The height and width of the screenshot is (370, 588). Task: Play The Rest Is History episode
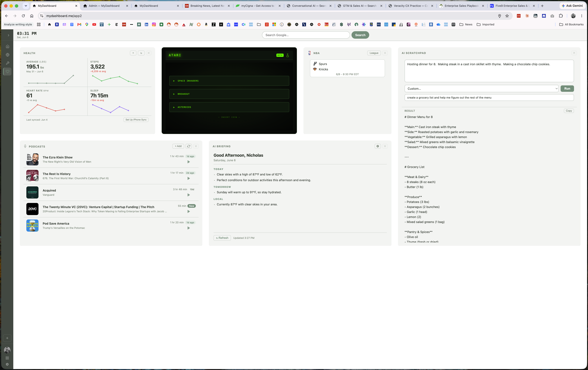pos(188,178)
